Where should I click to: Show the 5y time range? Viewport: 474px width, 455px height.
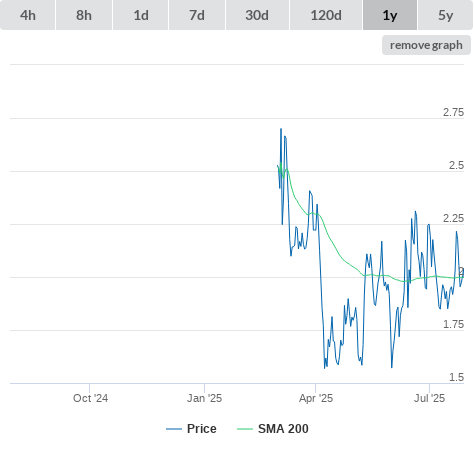tap(445, 15)
